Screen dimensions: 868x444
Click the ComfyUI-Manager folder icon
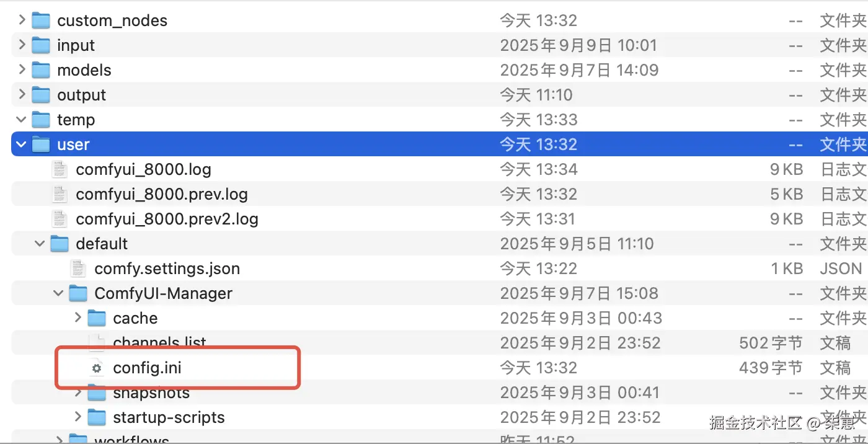coord(78,293)
